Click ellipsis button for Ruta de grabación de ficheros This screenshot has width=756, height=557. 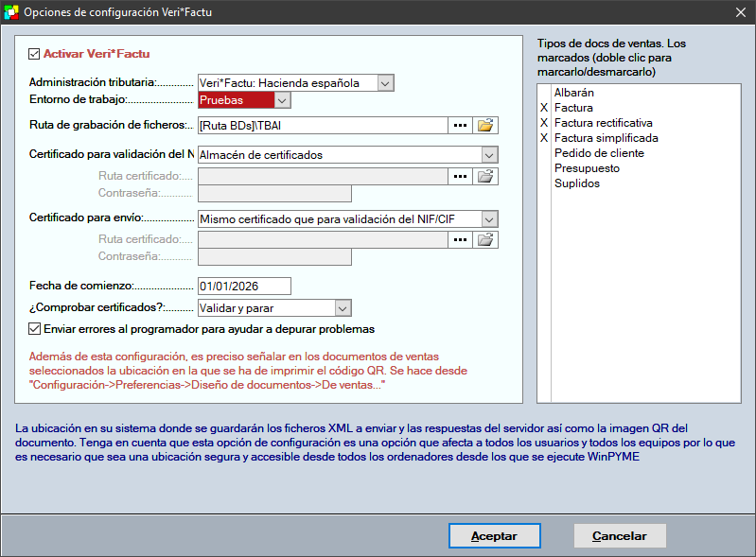461,125
